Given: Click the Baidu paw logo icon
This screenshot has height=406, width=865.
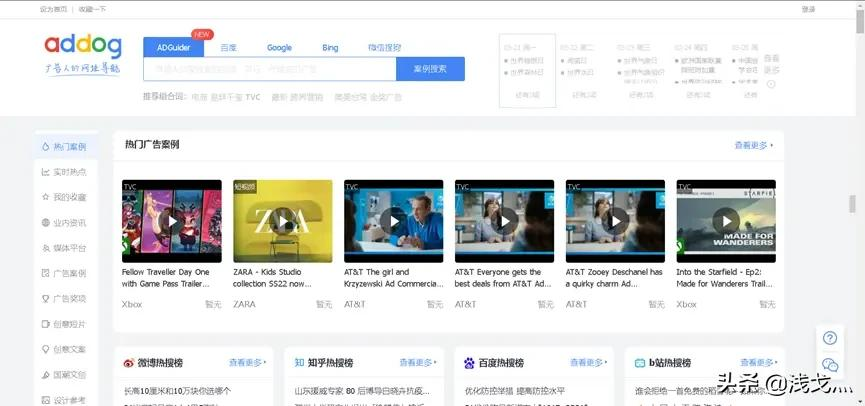Looking at the screenshot, I should (469, 363).
